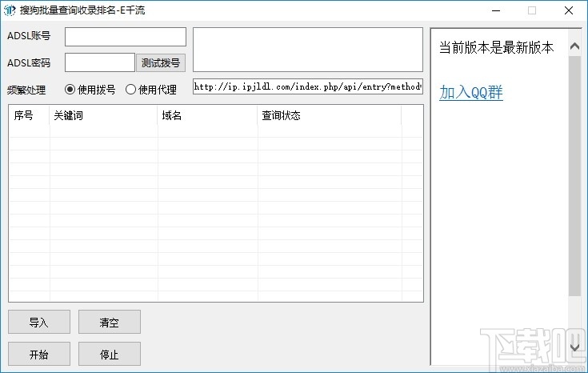The width and height of the screenshot is (588, 373).
Task: Click the 清空 button
Action: [x=110, y=322]
